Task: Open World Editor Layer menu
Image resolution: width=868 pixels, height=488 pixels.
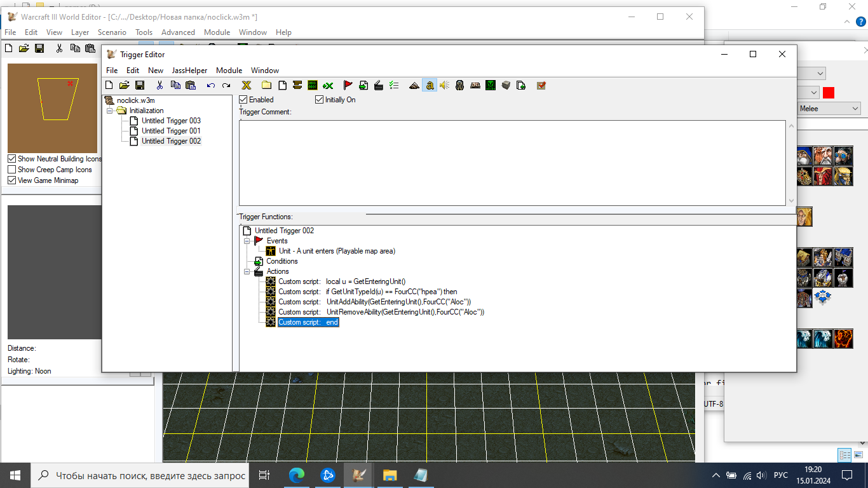Action: tap(80, 32)
